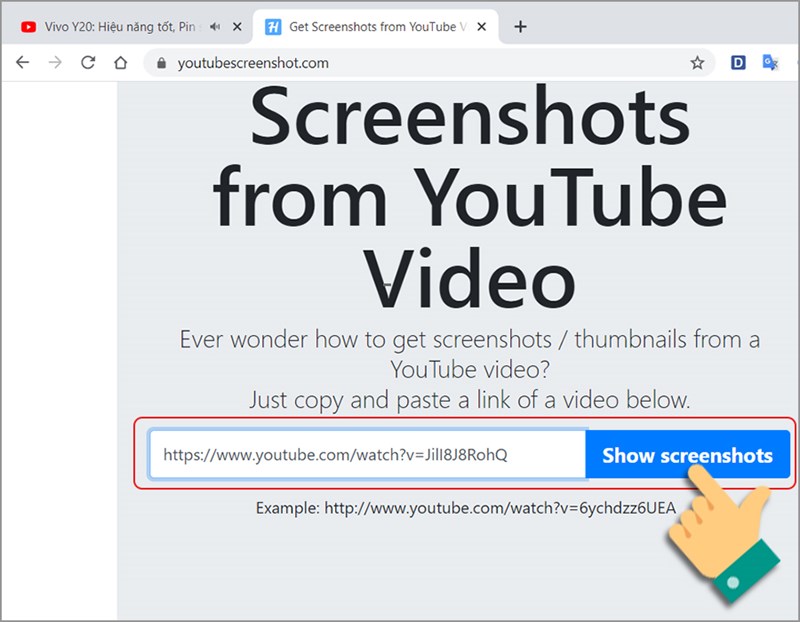Bookmark this page with the star

click(x=697, y=63)
